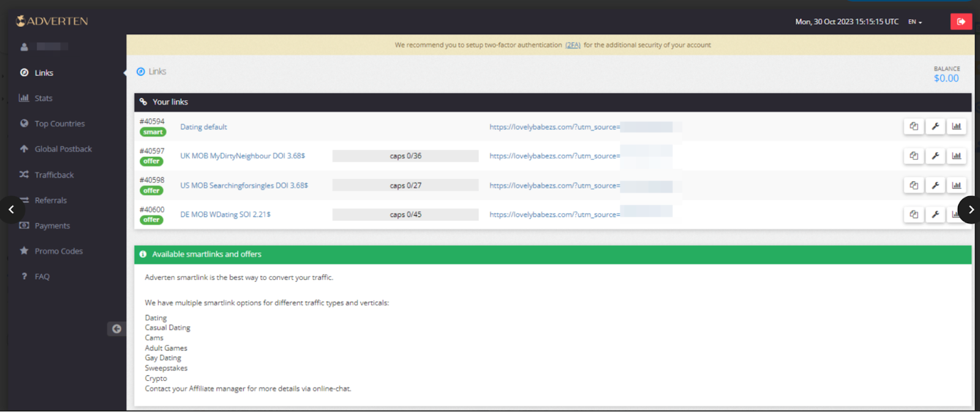Click the Adverten logo
Viewport: 980px width, 412px height.
(x=52, y=21)
